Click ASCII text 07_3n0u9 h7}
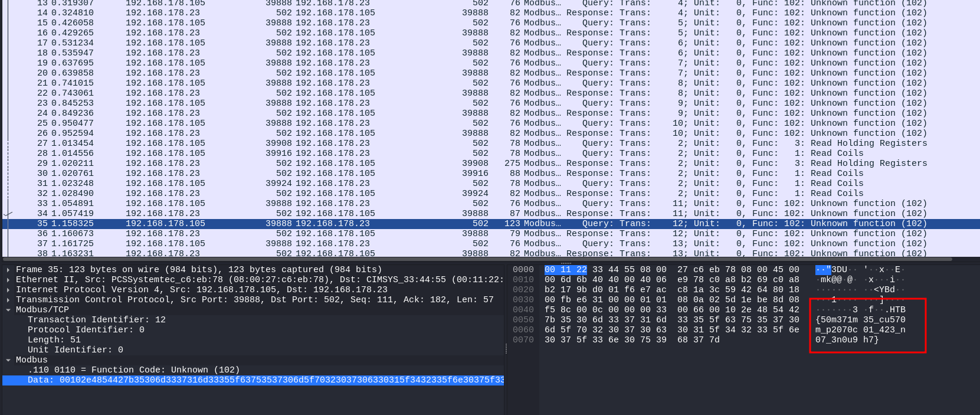The height and width of the screenshot is (415, 980). [x=847, y=340]
